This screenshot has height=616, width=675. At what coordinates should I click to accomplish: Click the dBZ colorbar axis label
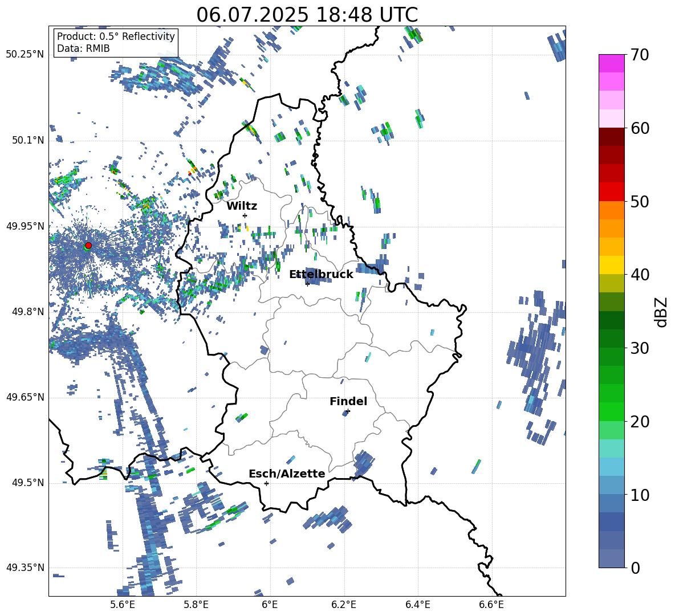[x=662, y=312]
